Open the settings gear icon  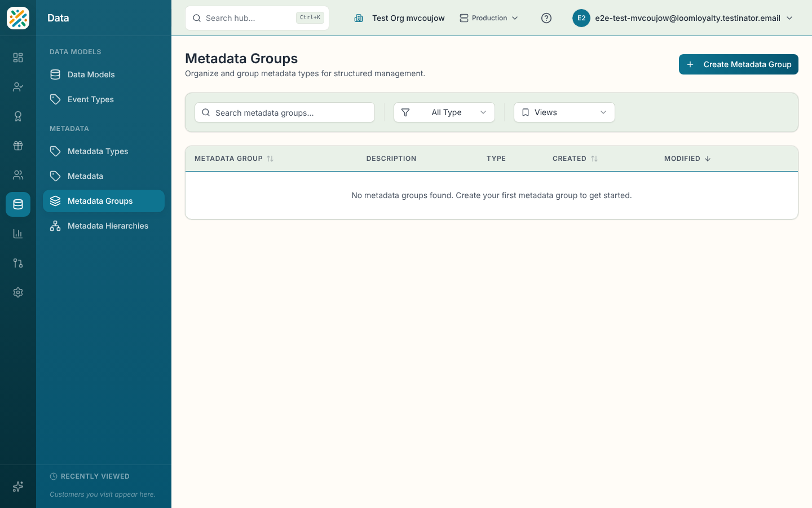coord(18,292)
